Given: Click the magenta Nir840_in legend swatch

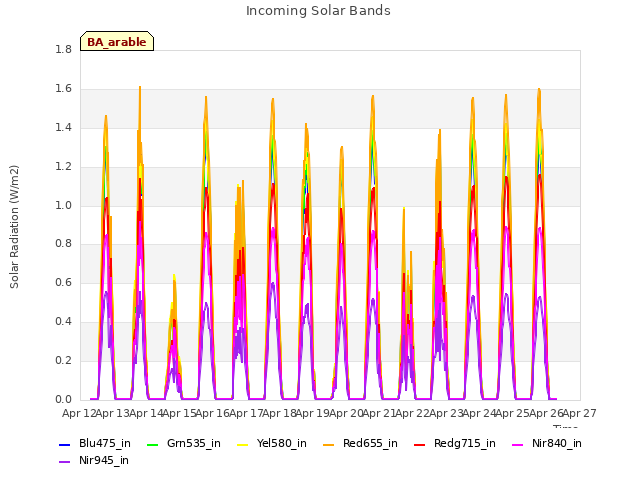Looking at the screenshot, I should [518, 444].
